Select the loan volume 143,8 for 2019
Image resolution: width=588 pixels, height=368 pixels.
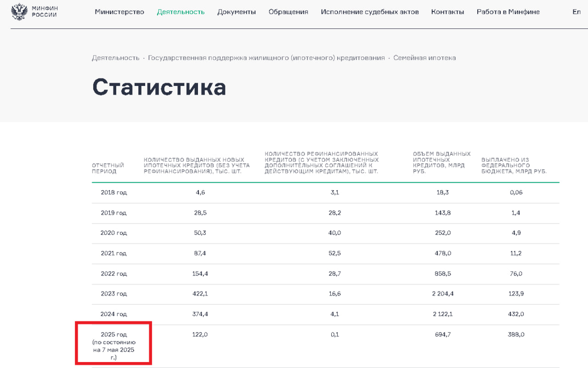tap(442, 213)
